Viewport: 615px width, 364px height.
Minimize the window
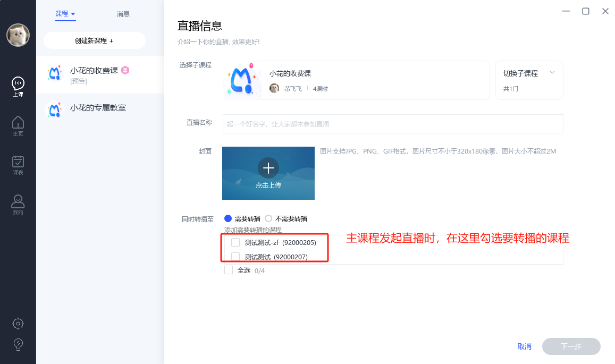point(566,11)
